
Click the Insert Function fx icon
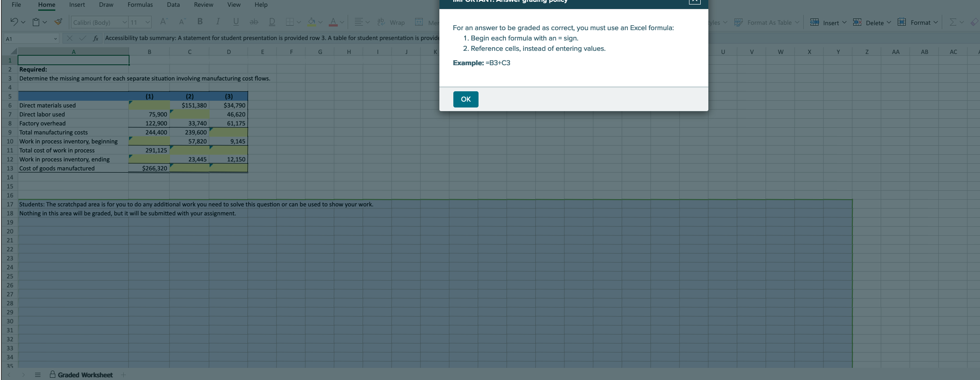point(96,38)
